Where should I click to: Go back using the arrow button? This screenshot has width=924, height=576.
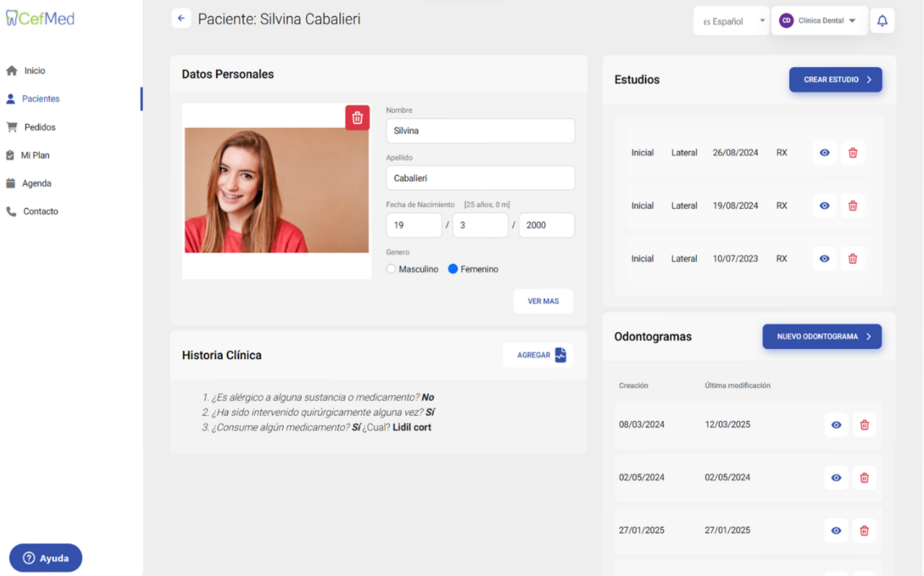[181, 18]
